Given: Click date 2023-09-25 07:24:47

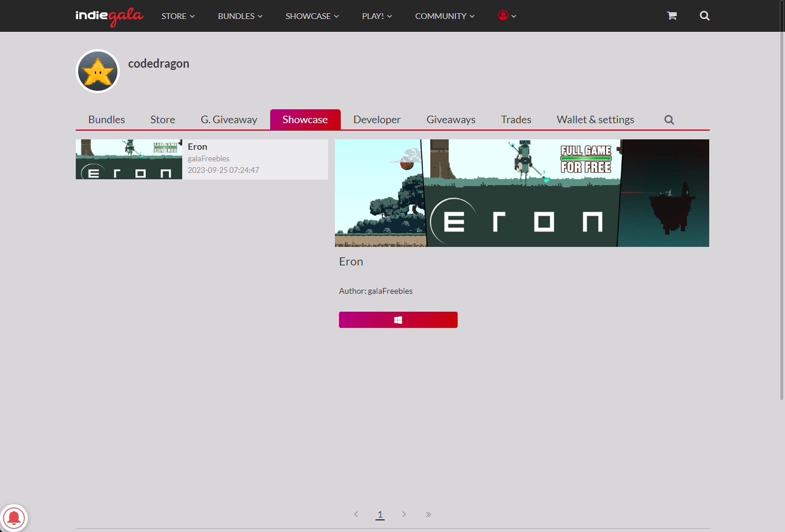Looking at the screenshot, I should point(223,170).
